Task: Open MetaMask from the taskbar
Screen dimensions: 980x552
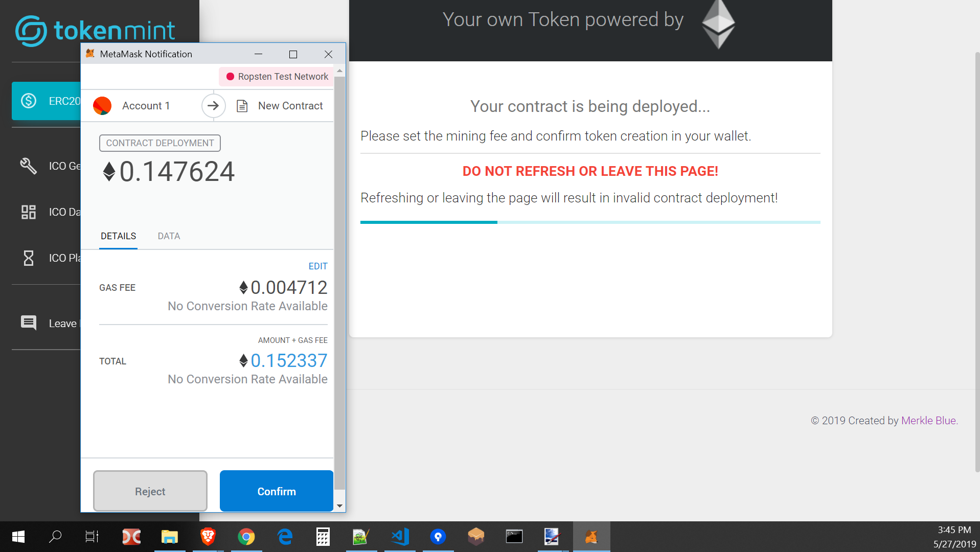Action: (591, 537)
